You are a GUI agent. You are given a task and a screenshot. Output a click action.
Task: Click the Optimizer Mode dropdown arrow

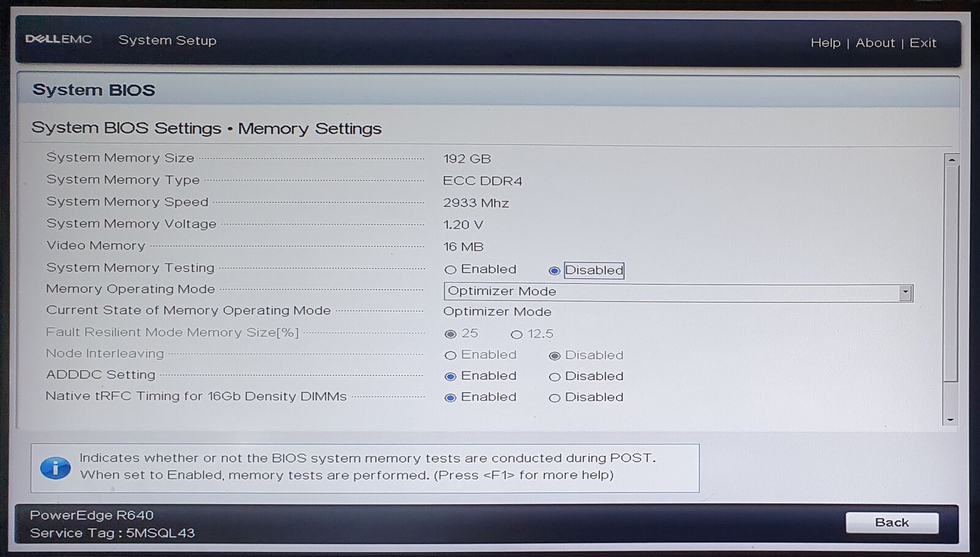point(905,293)
